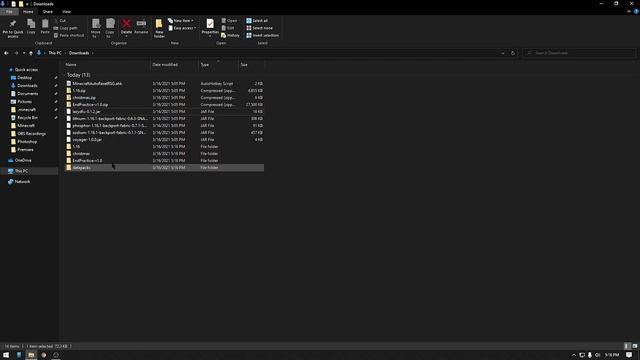This screenshot has width=640, height=360.
Task: Open Photoshop folder in the navigation pane
Action: (x=27, y=142)
